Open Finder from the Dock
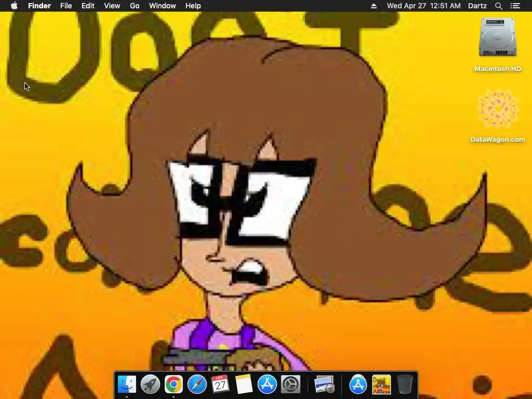This screenshot has height=399, width=532. (127, 384)
